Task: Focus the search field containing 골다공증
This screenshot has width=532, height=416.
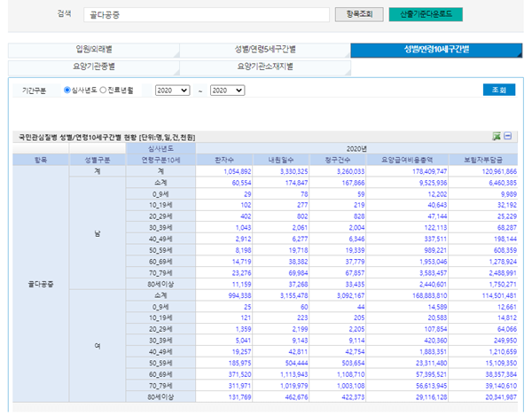Action: tap(207, 15)
